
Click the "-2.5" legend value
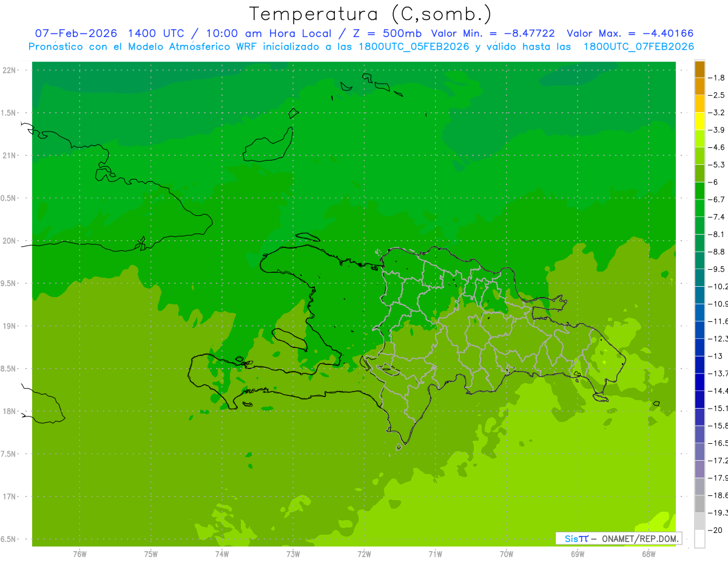click(717, 95)
